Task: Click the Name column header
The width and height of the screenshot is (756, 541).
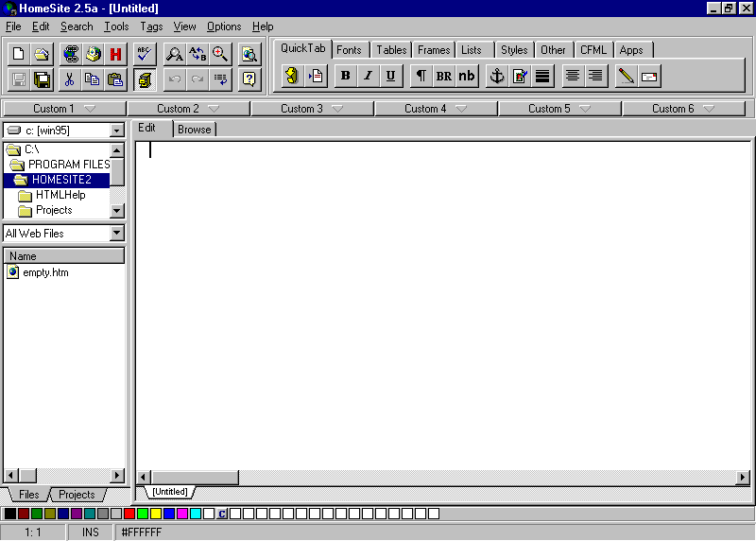Action: [x=63, y=255]
